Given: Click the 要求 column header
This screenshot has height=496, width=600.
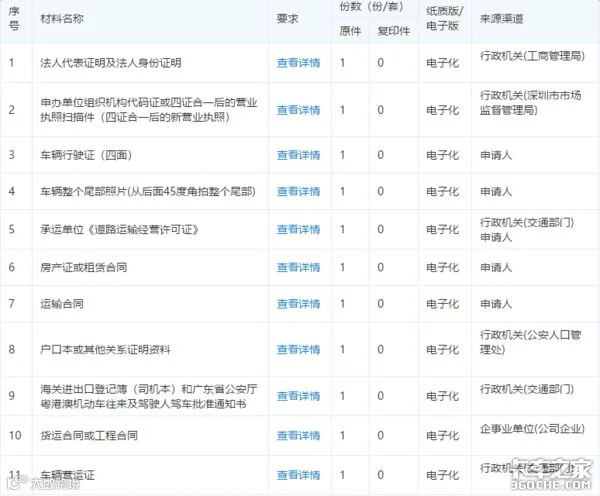Looking at the screenshot, I should point(287,18).
